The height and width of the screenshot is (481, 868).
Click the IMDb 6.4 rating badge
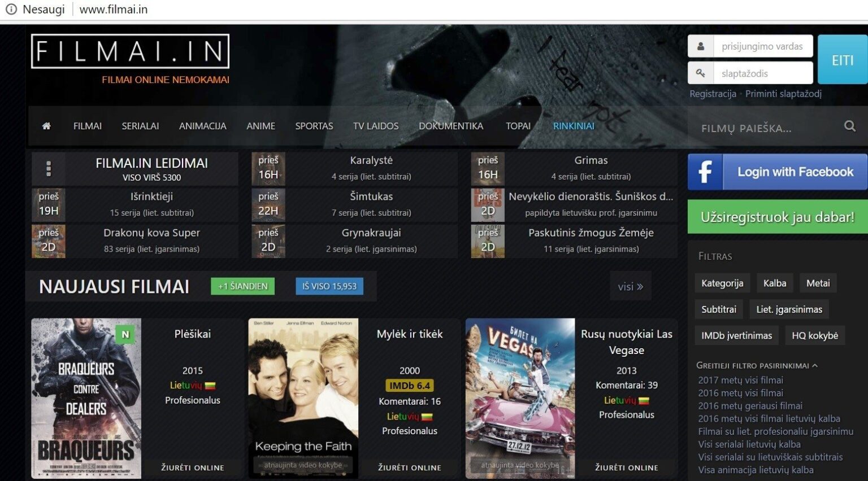pos(409,386)
